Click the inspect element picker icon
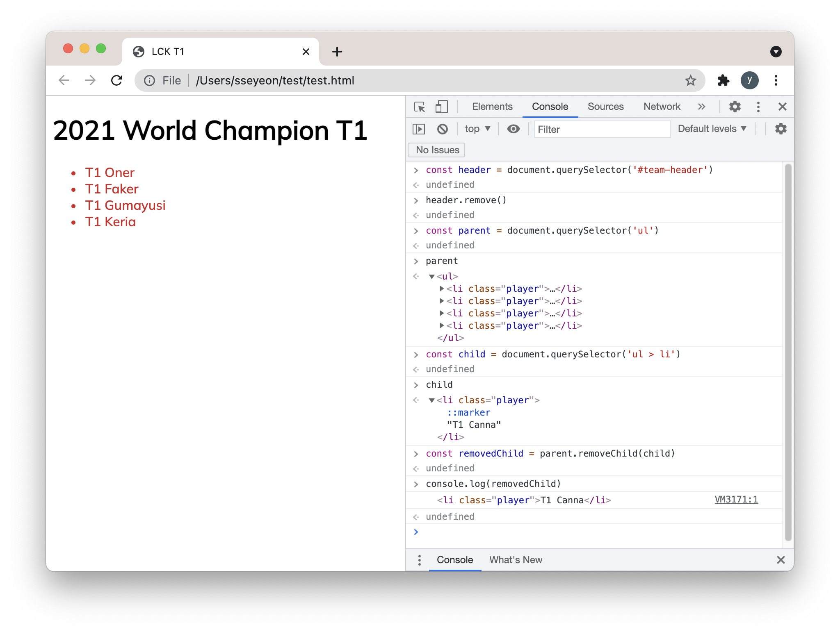This screenshot has height=632, width=840. click(x=420, y=107)
